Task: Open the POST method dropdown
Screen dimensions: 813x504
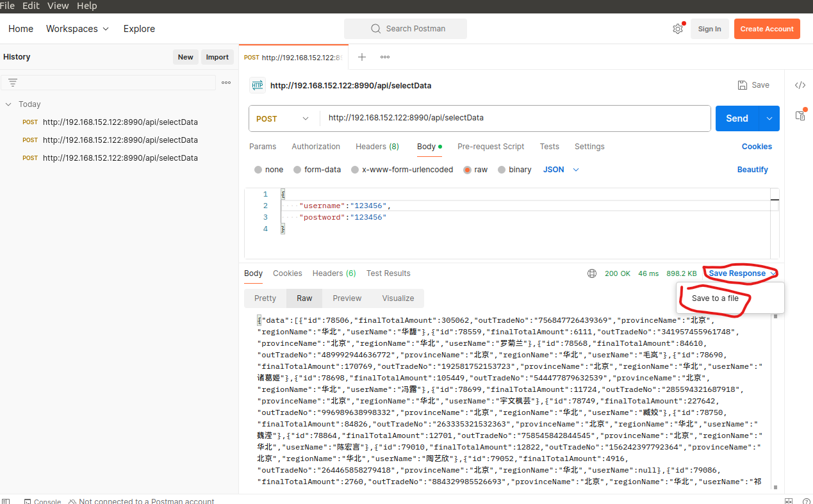Action: pyautogui.click(x=283, y=118)
